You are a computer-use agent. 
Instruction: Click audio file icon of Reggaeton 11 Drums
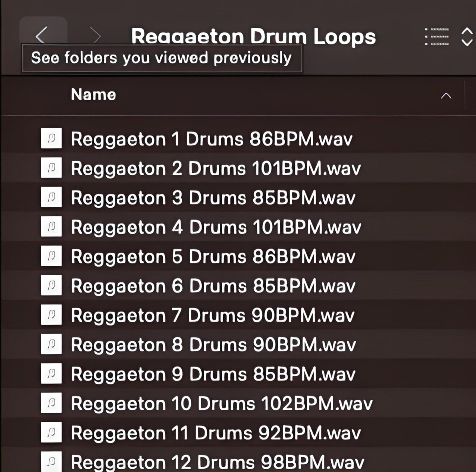point(51,432)
